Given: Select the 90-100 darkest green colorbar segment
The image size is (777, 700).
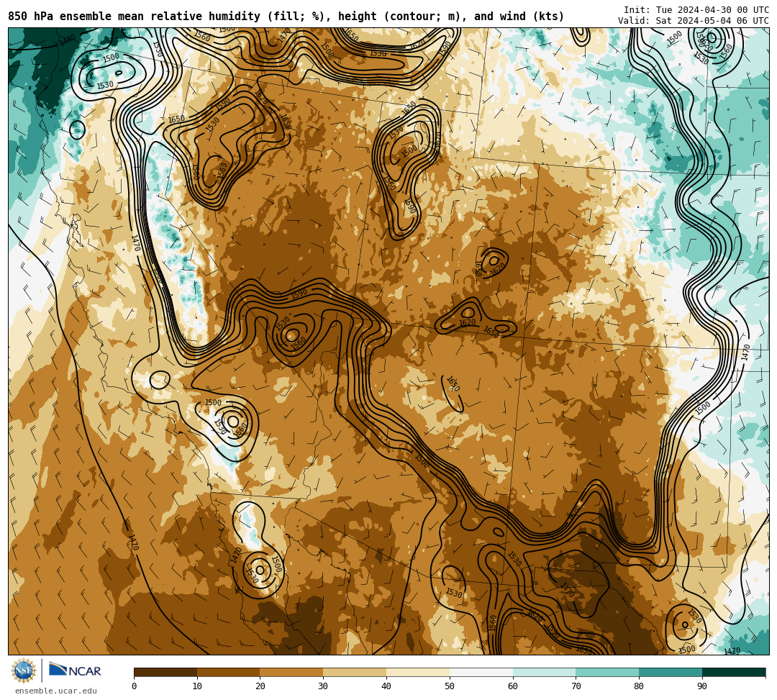Looking at the screenshot, I should click(734, 672).
